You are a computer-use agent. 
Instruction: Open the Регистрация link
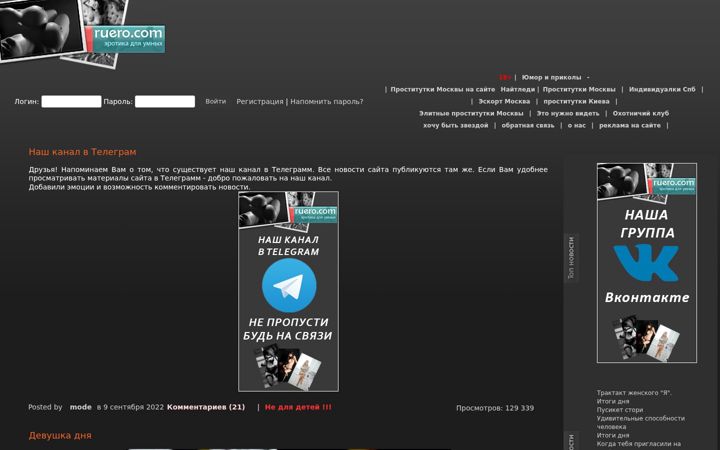[x=260, y=101]
